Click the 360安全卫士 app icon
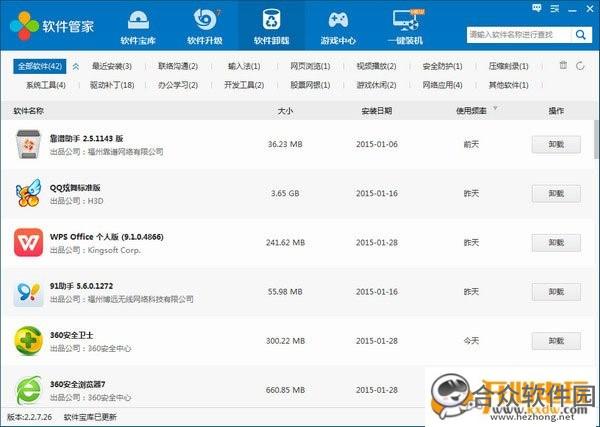The height and width of the screenshot is (427, 600). [28, 341]
